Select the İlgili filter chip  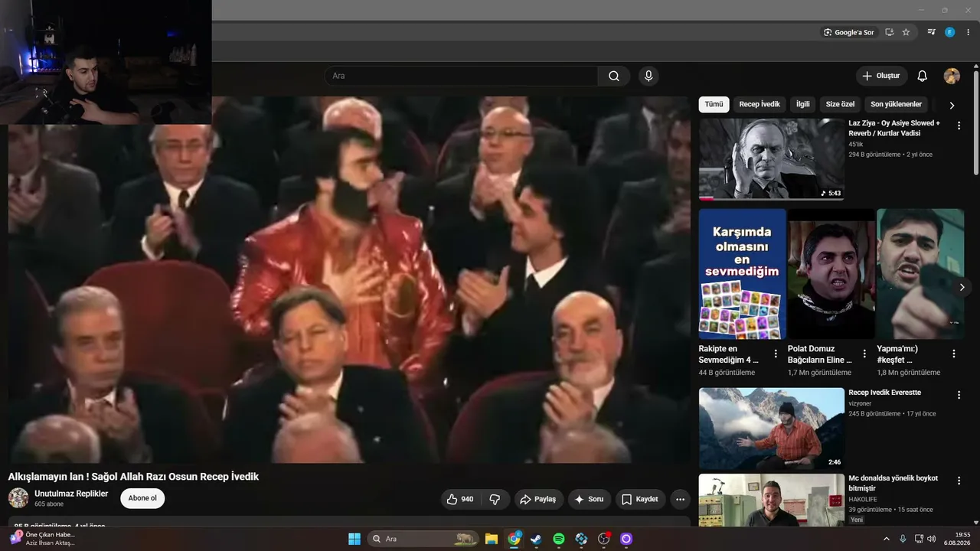[802, 104]
